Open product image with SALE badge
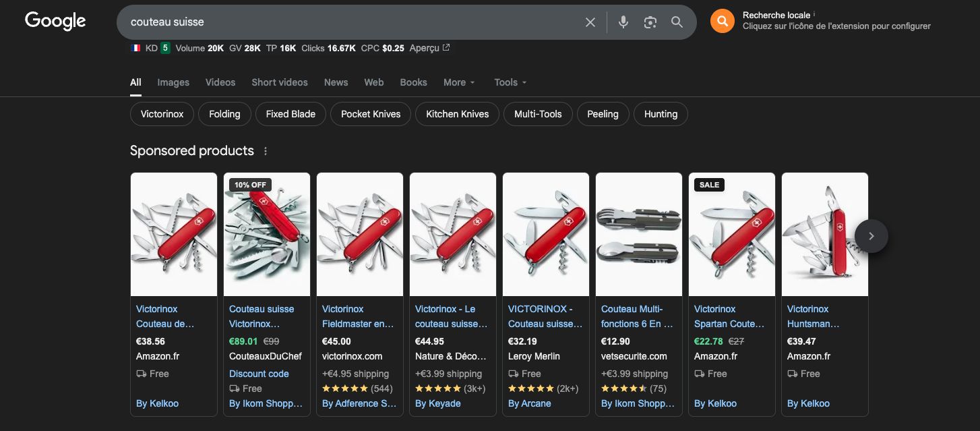 tap(732, 235)
